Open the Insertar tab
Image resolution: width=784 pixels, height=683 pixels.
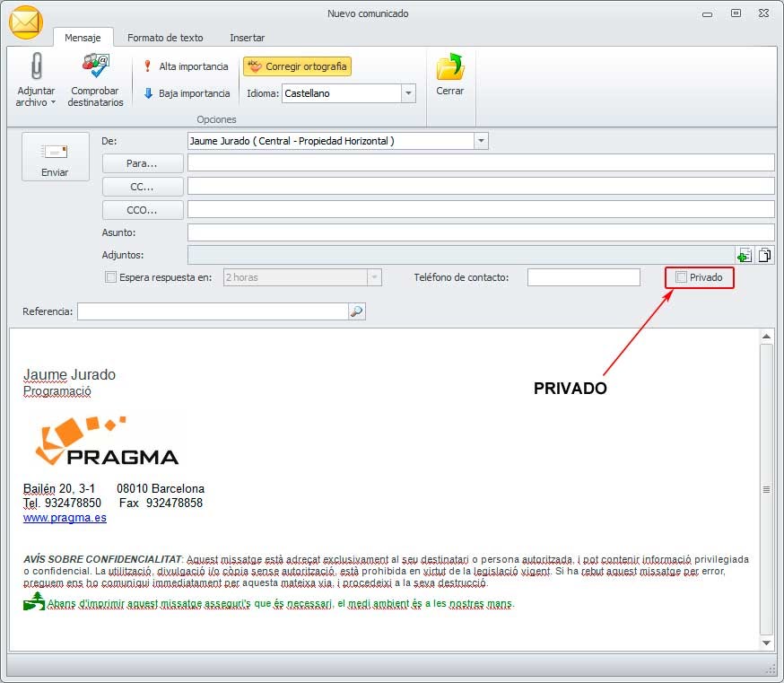click(x=247, y=38)
